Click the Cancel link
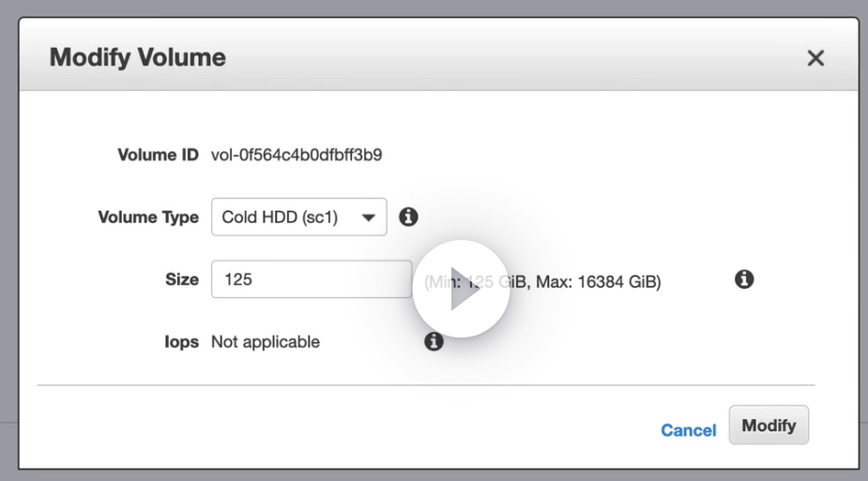The height and width of the screenshot is (481, 868). [688, 430]
